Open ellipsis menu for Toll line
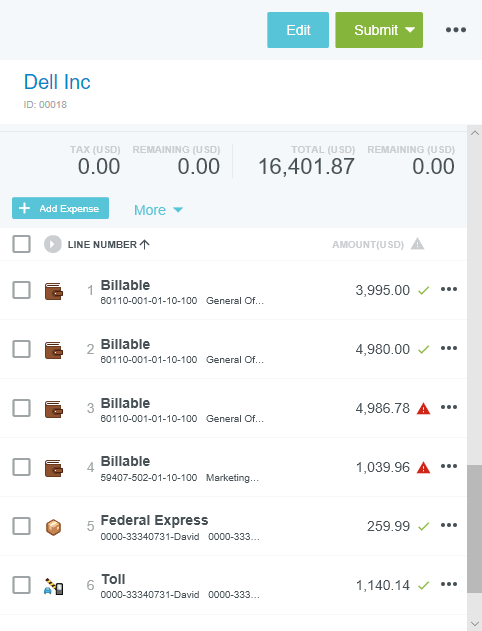482x631 pixels. coord(449,584)
